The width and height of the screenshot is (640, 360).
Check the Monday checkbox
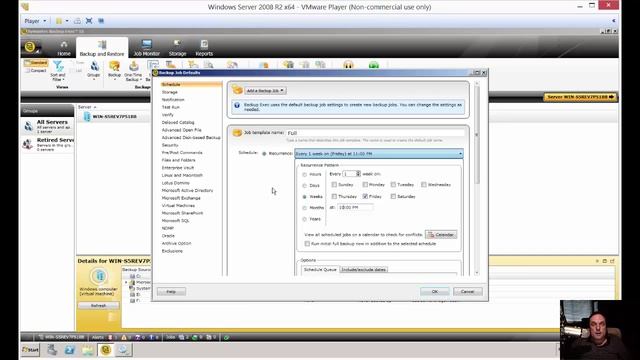pyautogui.click(x=365, y=185)
